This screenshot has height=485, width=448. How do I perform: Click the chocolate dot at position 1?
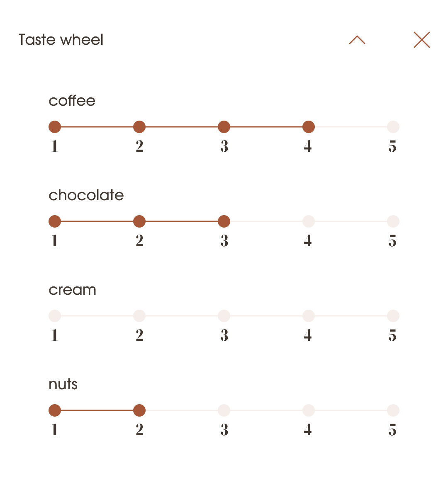(x=55, y=221)
